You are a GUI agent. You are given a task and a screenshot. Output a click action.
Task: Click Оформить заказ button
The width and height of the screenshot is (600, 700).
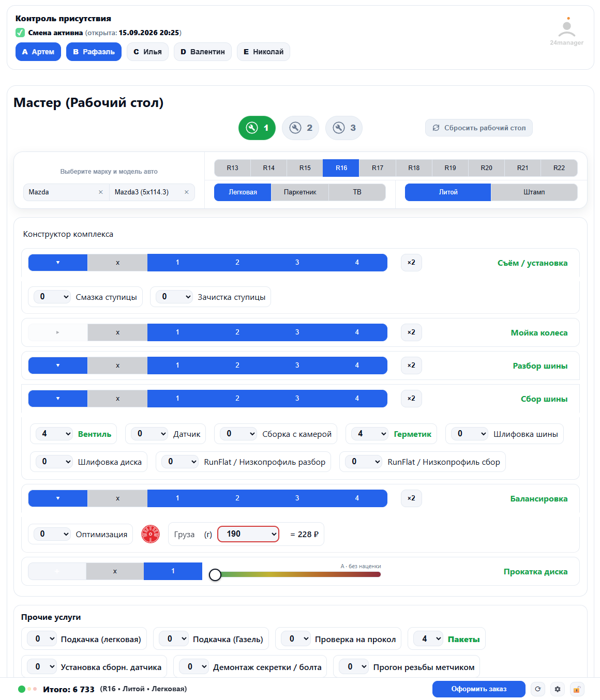point(479,689)
